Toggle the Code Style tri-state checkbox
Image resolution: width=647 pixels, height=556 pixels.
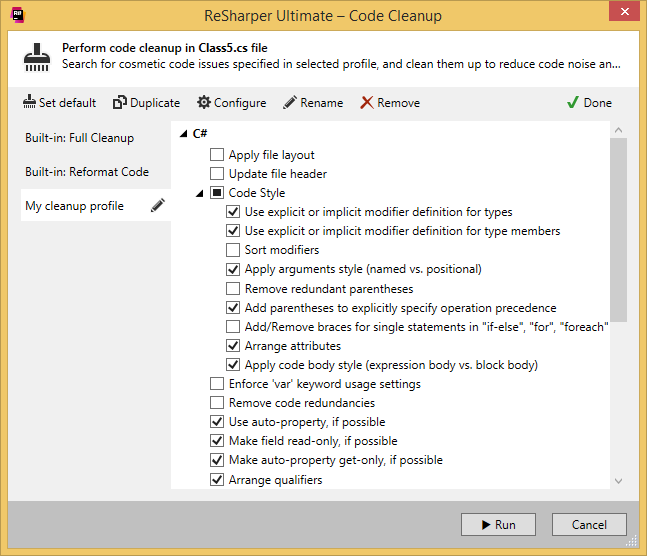[217, 192]
